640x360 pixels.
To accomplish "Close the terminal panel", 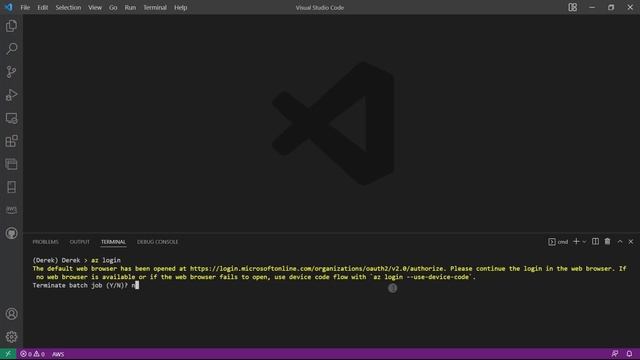I will (631, 242).
